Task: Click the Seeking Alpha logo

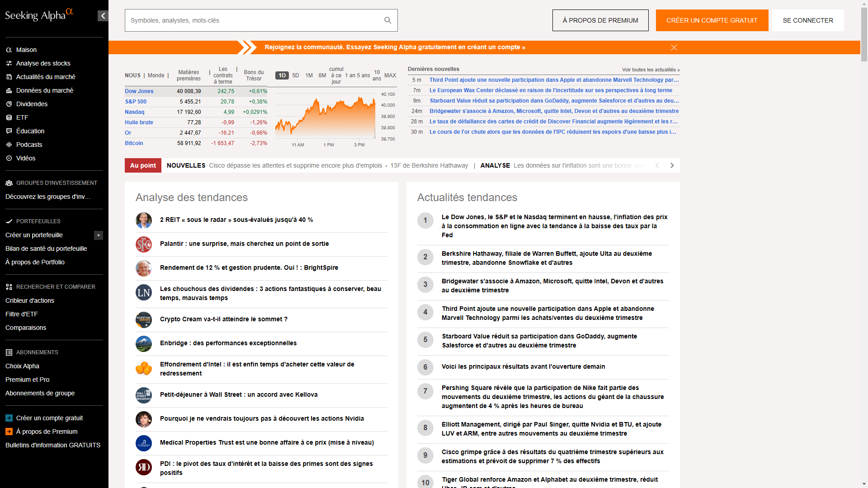Action: [39, 15]
